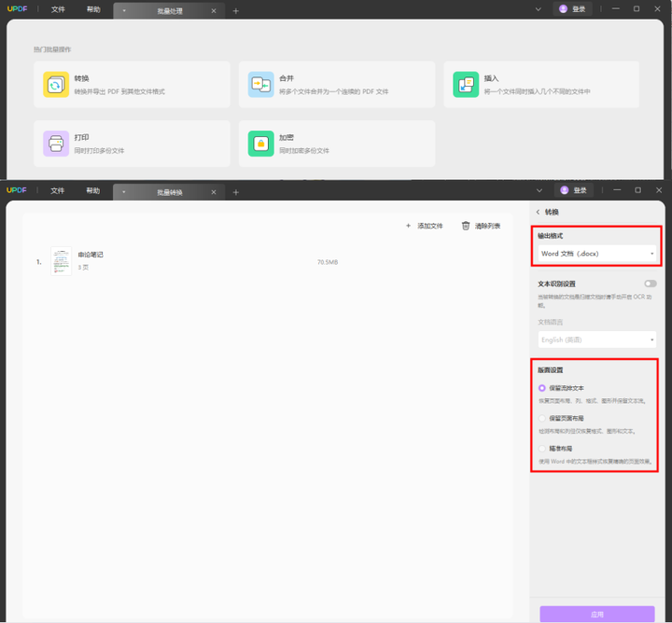
Task: Select the 精准布局 radio option
Action: pyautogui.click(x=541, y=449)
